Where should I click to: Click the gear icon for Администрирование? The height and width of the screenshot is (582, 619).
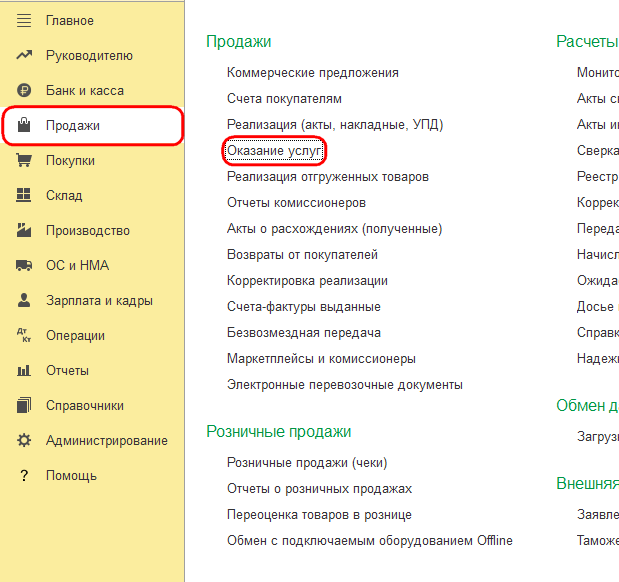click(24, 440)
